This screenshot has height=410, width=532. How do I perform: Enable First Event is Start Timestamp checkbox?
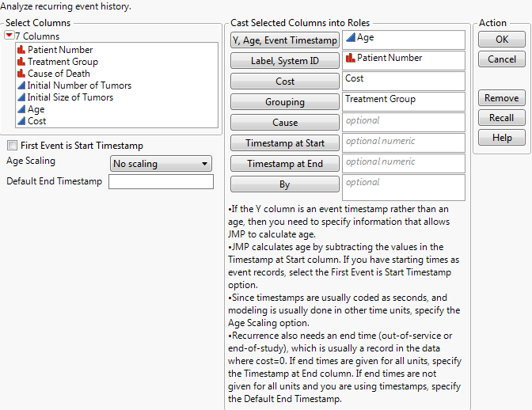point(12,146)
